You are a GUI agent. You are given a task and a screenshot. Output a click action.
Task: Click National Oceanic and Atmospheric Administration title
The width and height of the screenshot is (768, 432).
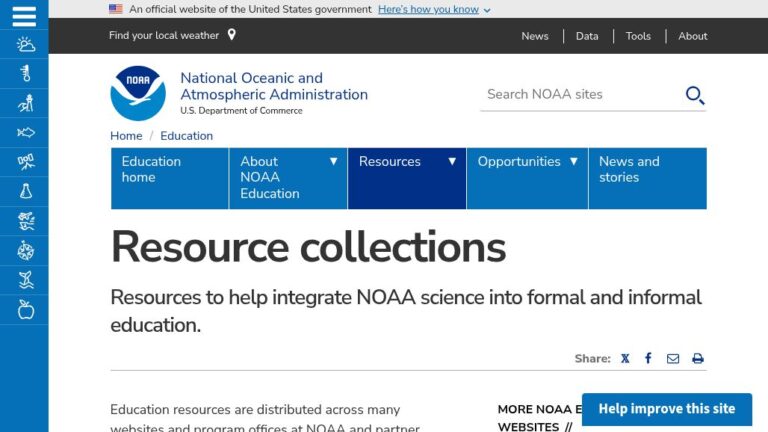coord(274,86)
